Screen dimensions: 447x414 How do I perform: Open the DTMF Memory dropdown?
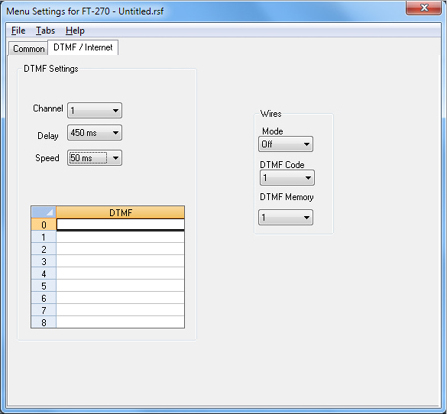tap(286, 217)
